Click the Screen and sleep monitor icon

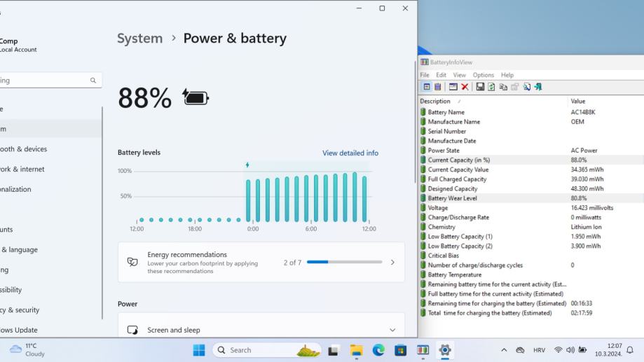tap(132, 330)
